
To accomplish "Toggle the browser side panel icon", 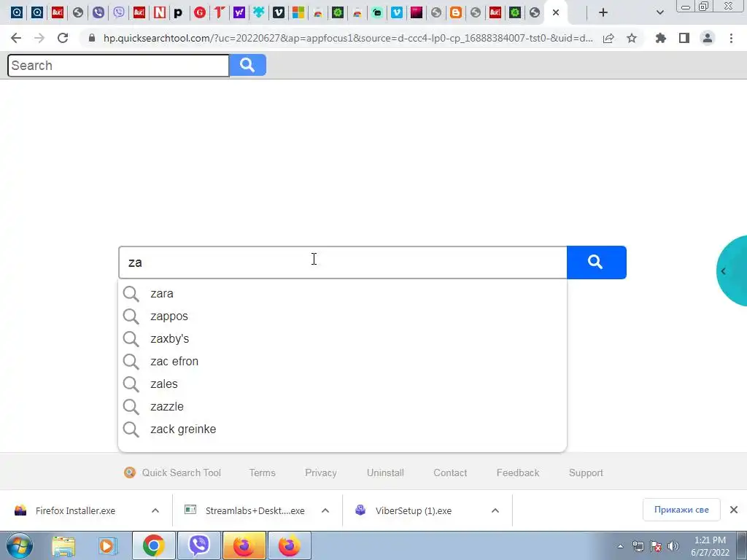I will [x=684, y=38].
